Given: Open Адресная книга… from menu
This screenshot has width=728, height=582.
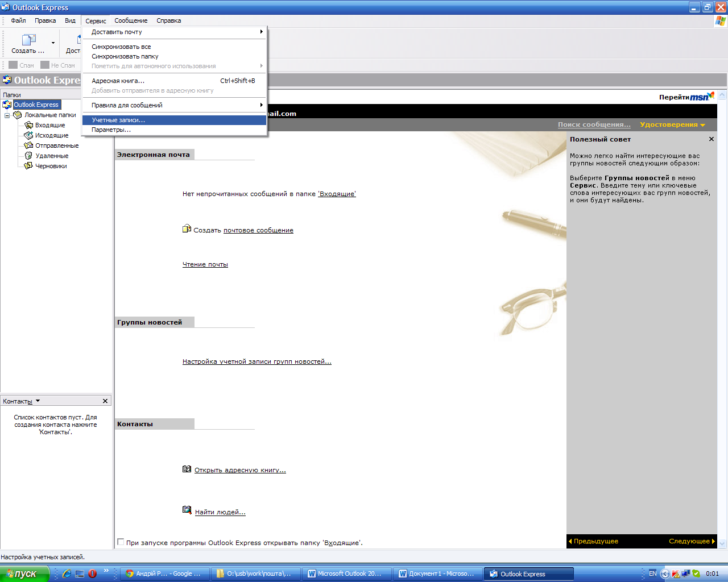Looking at the screenshot, I should 174,81.
